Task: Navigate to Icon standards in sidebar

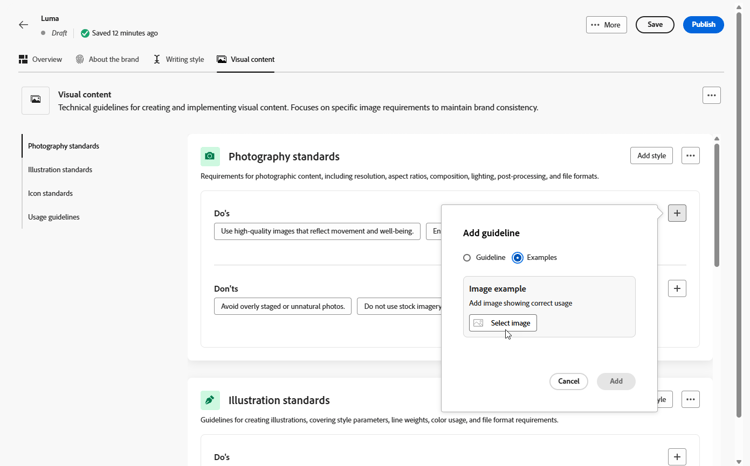Action: [x=50, y=193]
